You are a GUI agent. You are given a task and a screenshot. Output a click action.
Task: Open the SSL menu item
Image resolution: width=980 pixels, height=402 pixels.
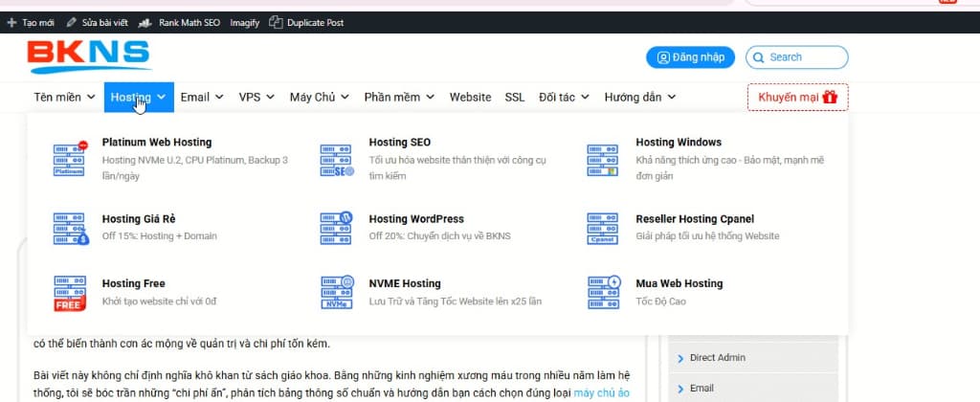(515, 97)
